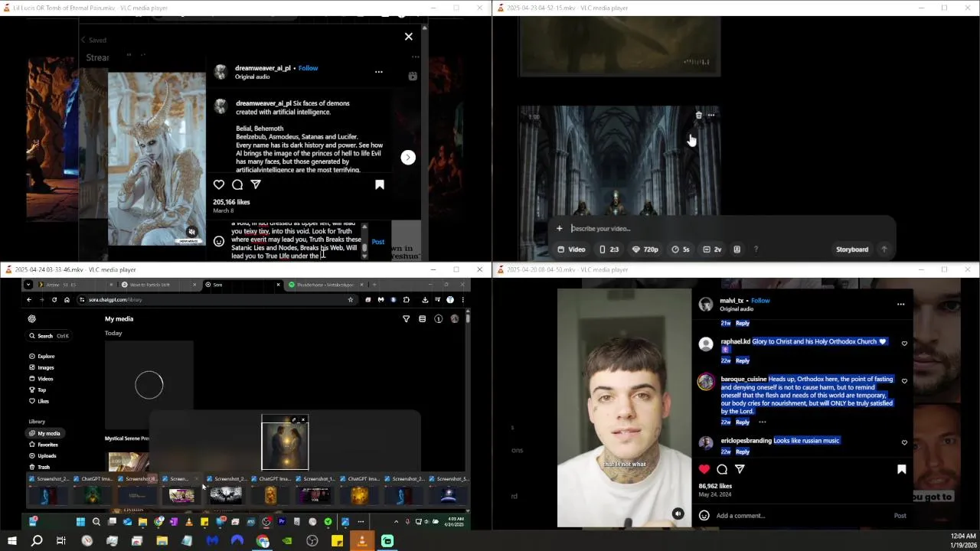Focus the Add a comment field
The width and height of the screenshot is (980, 551).
800,516
